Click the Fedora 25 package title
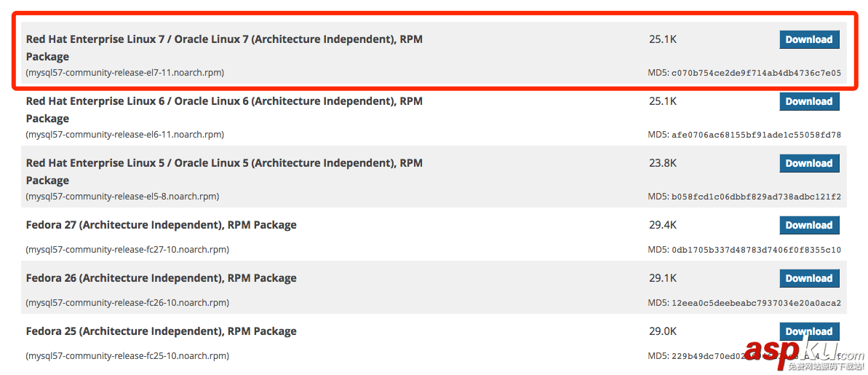This screenshot has width=868, height=375. 161,331
